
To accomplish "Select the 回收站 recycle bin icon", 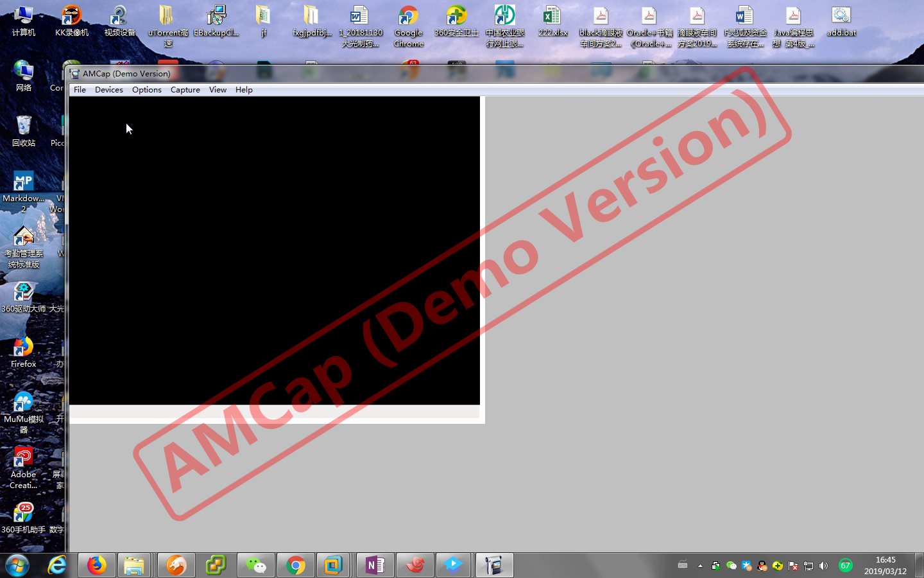I will pos(23,131).
